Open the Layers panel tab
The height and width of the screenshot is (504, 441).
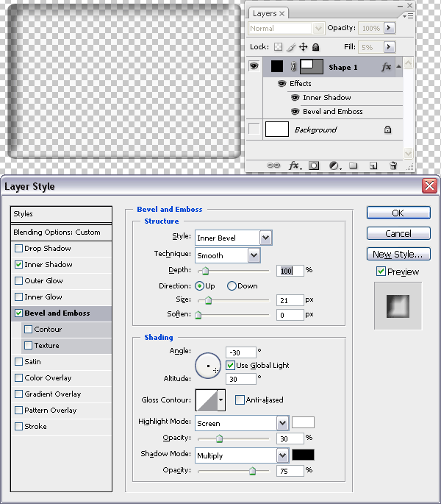pyautogui.click(x=265, y=14)
